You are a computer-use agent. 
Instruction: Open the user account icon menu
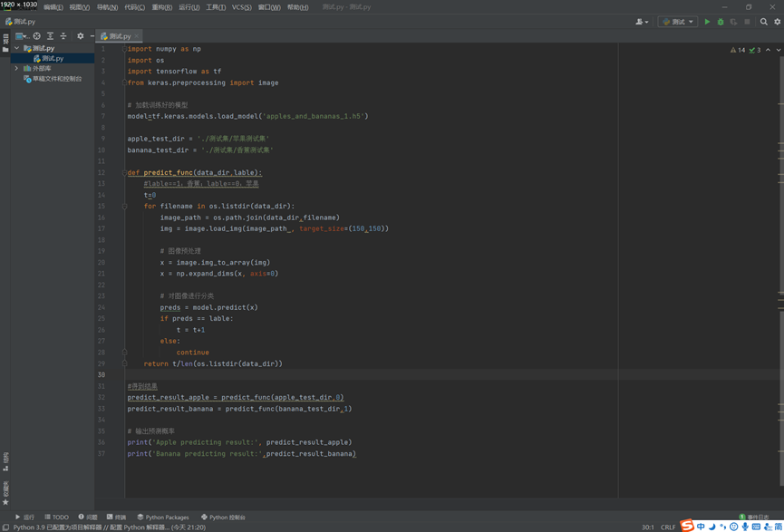(642, 22)
